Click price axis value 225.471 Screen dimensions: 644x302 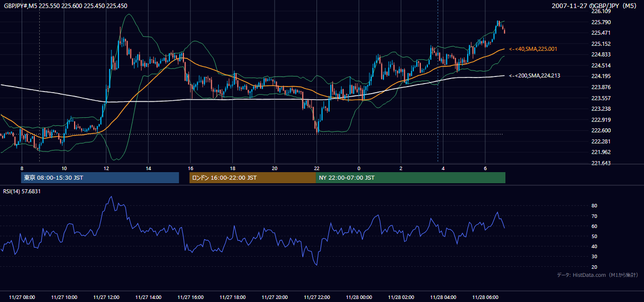(x=601, y=33)
